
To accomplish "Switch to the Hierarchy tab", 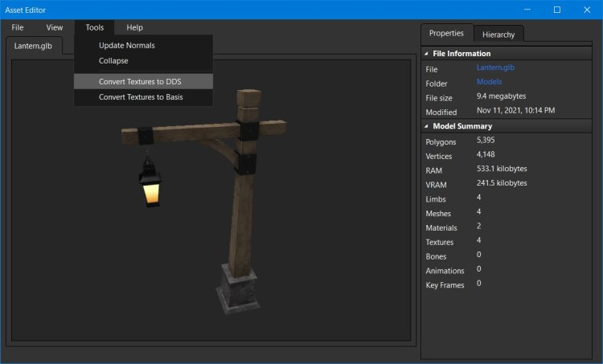I will (498, 35).
